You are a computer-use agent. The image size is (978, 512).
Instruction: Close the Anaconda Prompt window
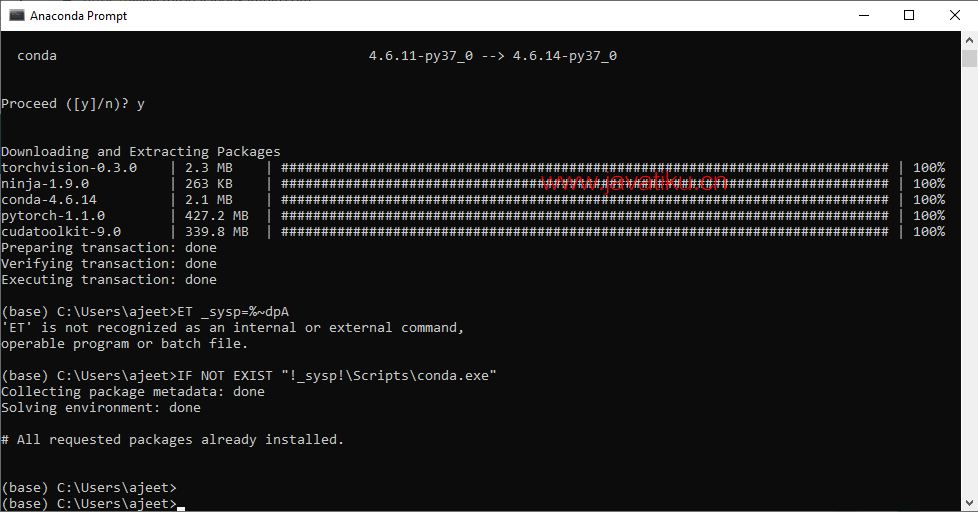954,15
